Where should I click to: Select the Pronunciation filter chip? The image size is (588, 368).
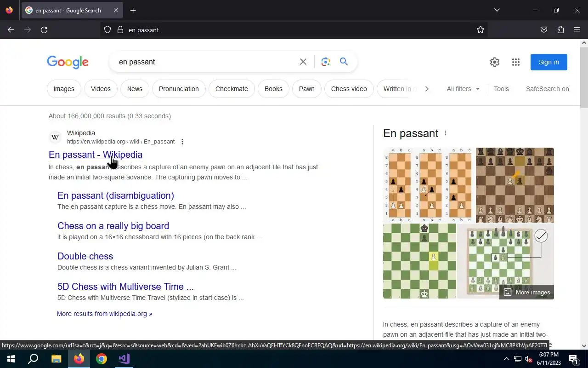pos(179,89)
